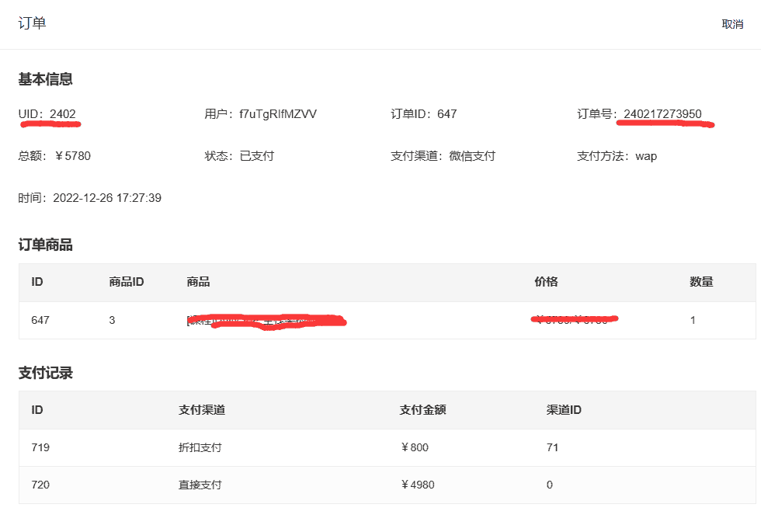Screen dimensions: 761x532
Task: Click the underlined order number 240217273950
Action: (x=661, y=113)
